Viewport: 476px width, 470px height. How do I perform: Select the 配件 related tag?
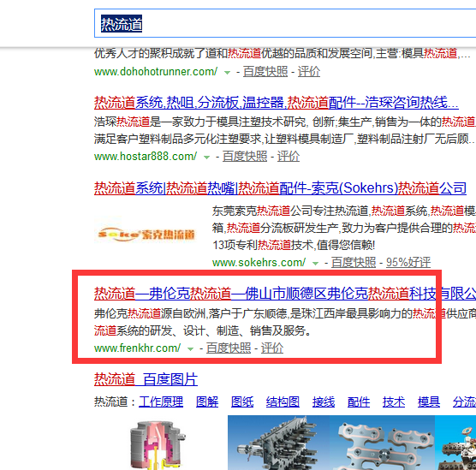(x=359, y=402)
